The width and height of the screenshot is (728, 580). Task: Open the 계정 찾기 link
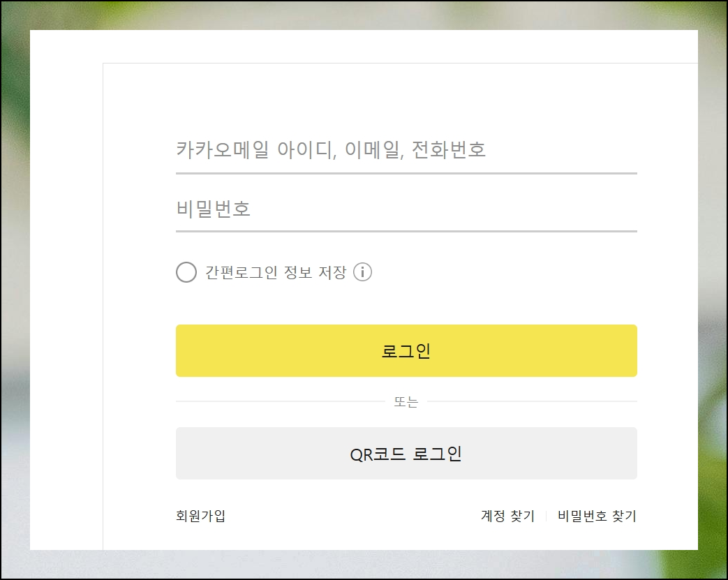507,516
